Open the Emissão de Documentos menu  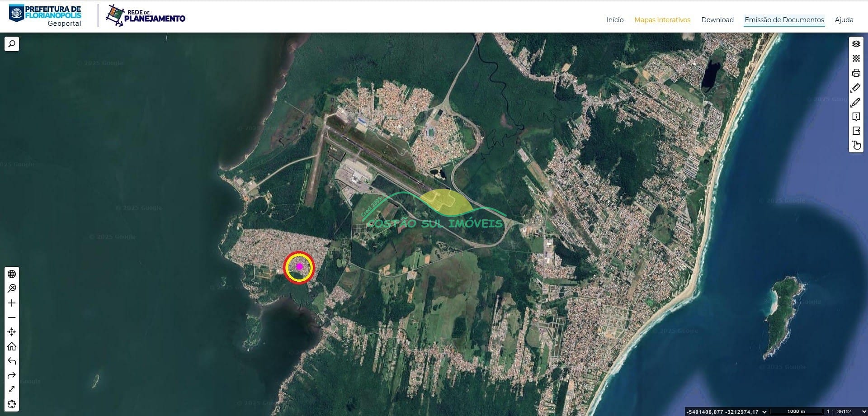[x=784, y=20]
